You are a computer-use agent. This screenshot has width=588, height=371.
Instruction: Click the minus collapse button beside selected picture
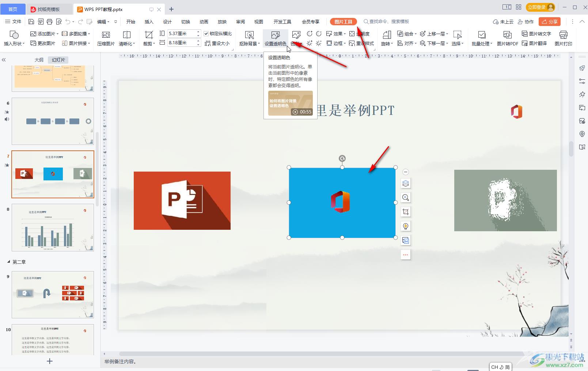(x=405, y=172)
